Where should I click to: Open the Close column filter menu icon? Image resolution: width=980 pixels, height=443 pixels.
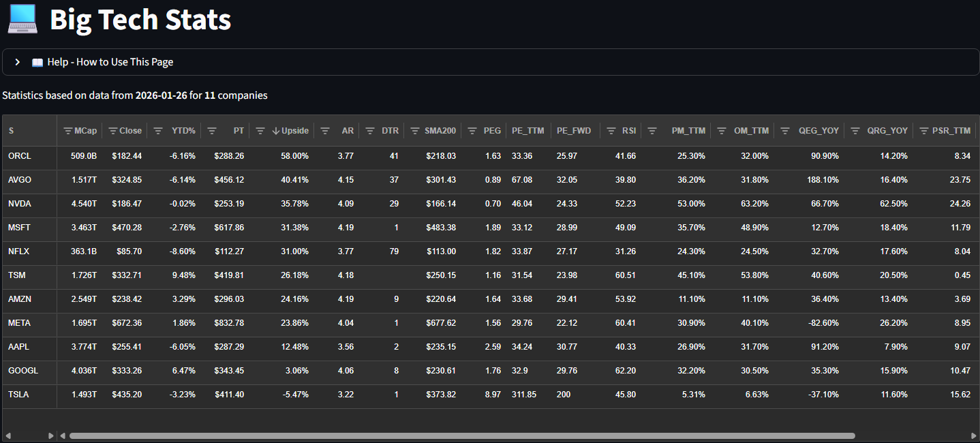pos(112,131)
